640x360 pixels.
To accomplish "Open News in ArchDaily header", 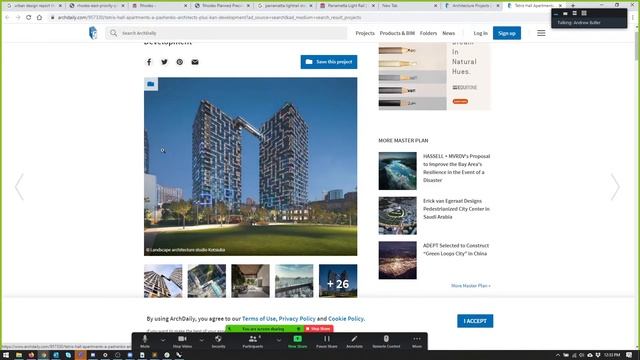I will pyautogui.click(x=449, y=33).
